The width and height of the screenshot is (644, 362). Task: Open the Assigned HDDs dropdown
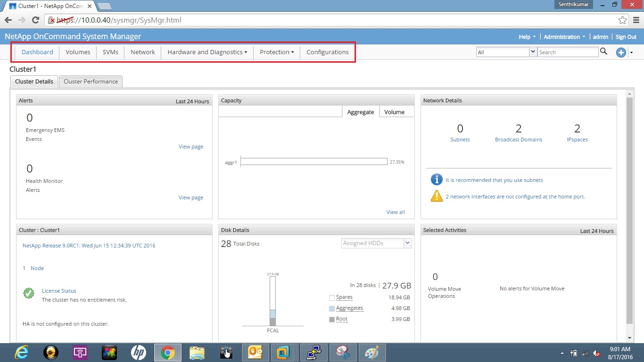pyautogui.click(x=408, y=243)
